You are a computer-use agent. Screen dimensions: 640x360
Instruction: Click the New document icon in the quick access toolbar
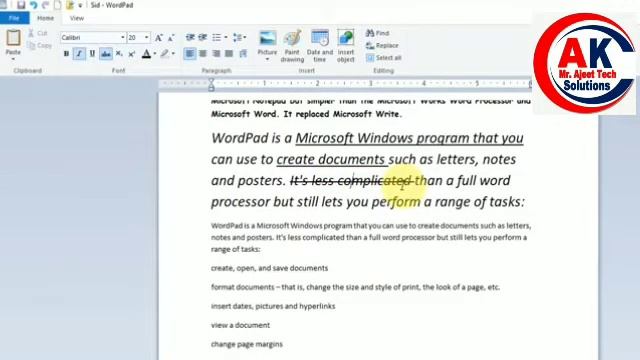[x=58, y=5]
